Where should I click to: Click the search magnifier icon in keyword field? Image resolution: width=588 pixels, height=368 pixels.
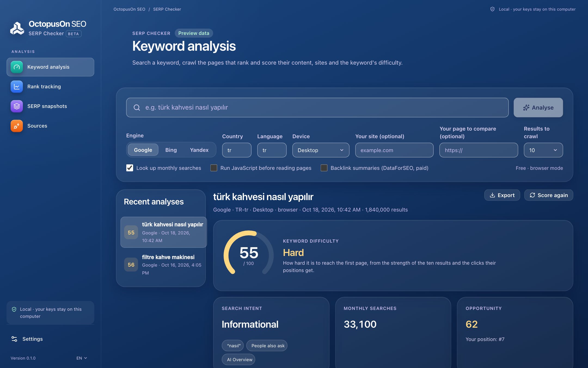point(137,108)
